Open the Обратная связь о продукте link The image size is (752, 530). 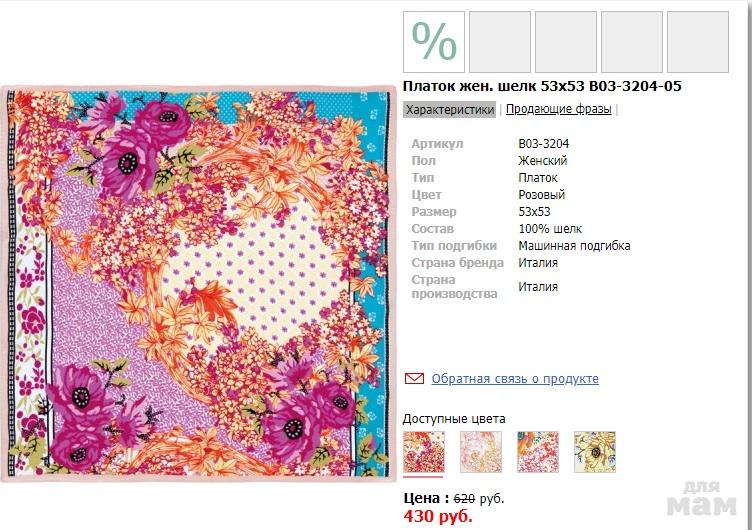point(515,379)
